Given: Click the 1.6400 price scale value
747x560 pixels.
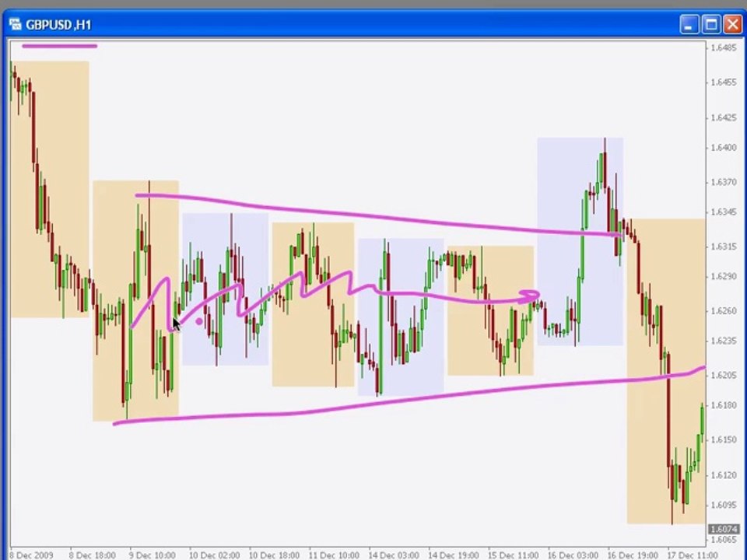Looking at the screenshot, I should tap(723, 148).
